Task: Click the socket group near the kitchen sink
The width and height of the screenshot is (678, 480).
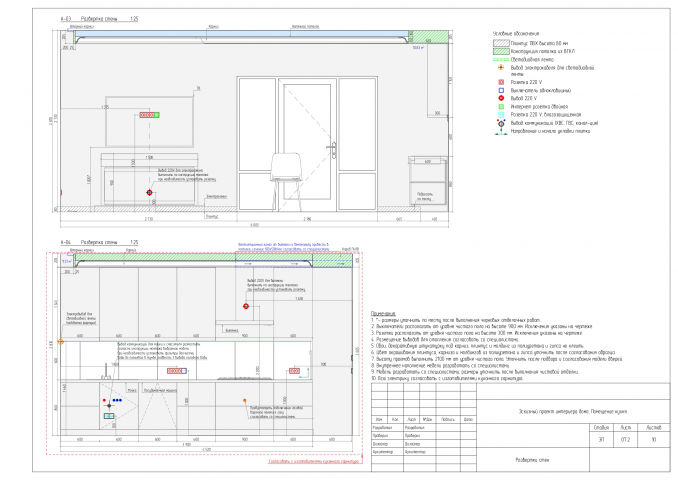Action: pos(176,371)
